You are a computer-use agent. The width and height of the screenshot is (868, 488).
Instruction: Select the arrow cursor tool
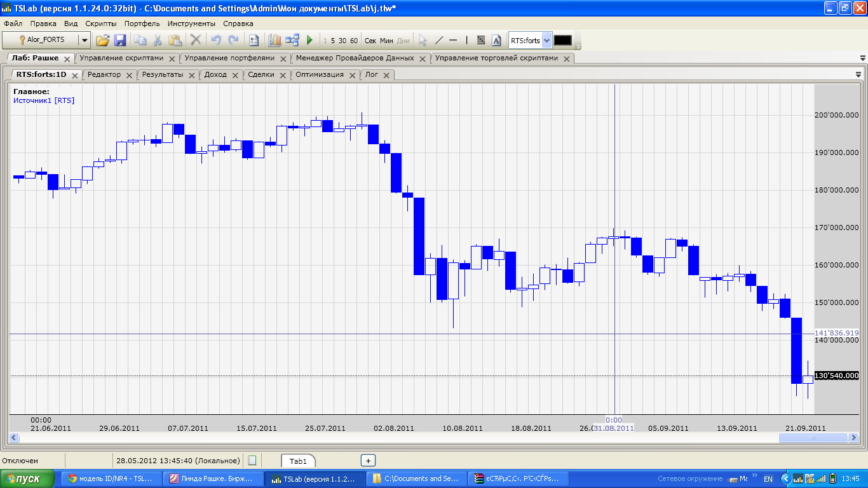(423, 40)
